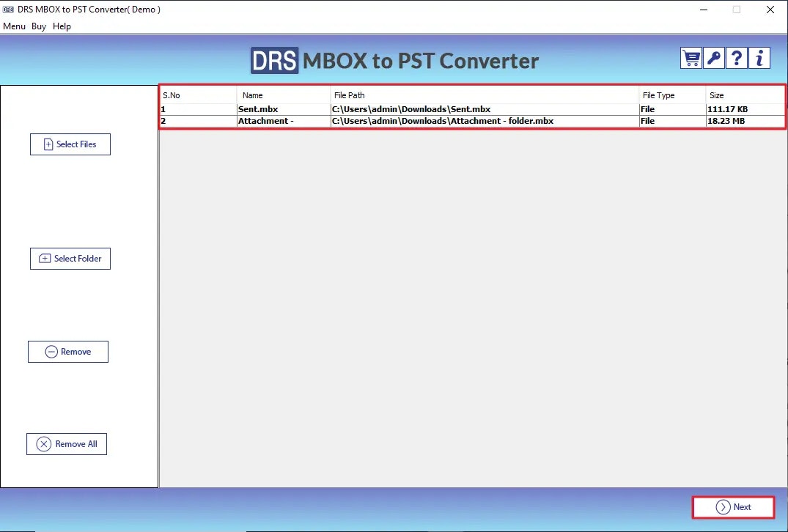Sort by the File Path column header

click(485, 95)
